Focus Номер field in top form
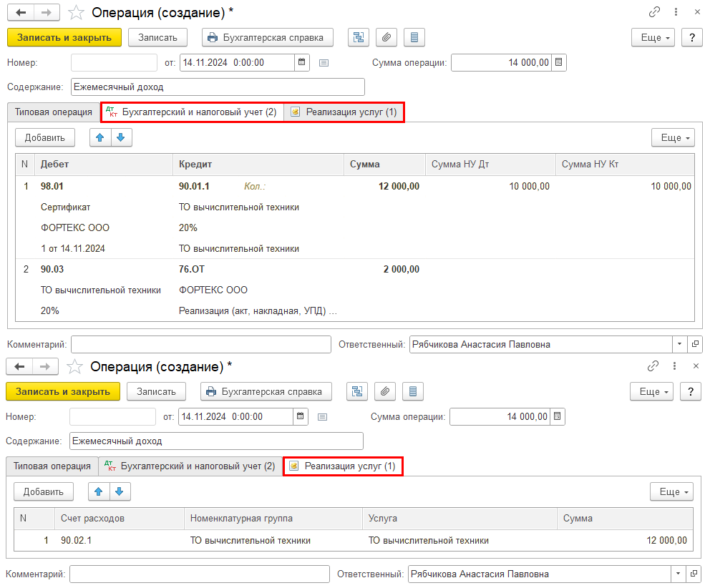 click(x=115, y=62)
